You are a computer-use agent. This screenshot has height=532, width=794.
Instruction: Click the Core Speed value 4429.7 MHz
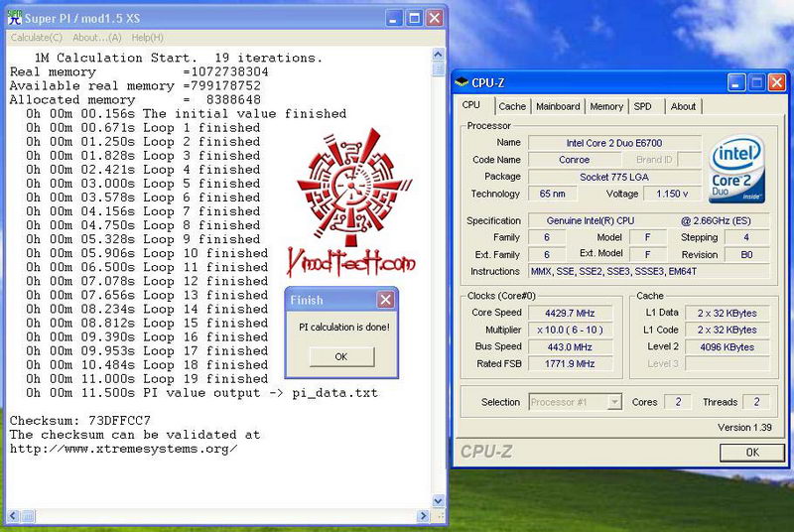pos(570,313)
